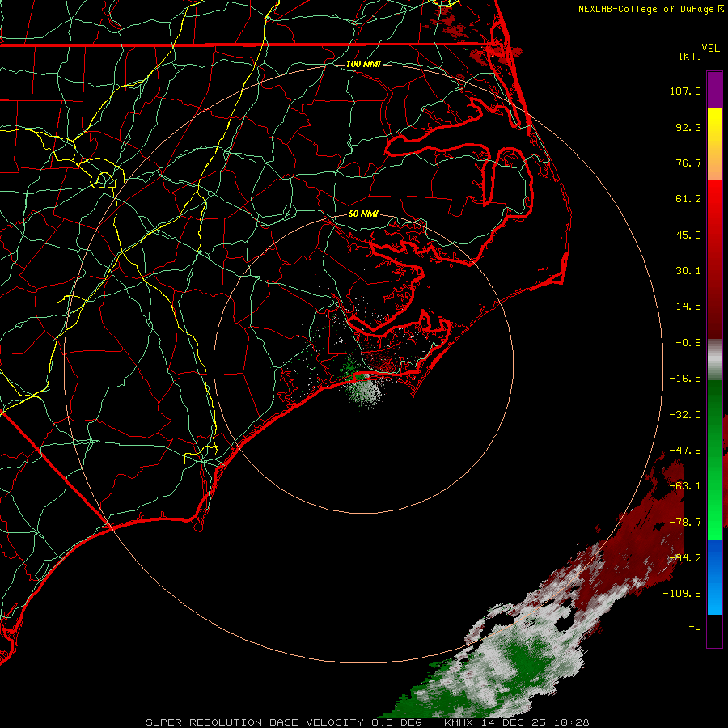Click the 76.7 legend value
Image resolution: width=728 pixels, height=728 pixels.
(688, 163)
